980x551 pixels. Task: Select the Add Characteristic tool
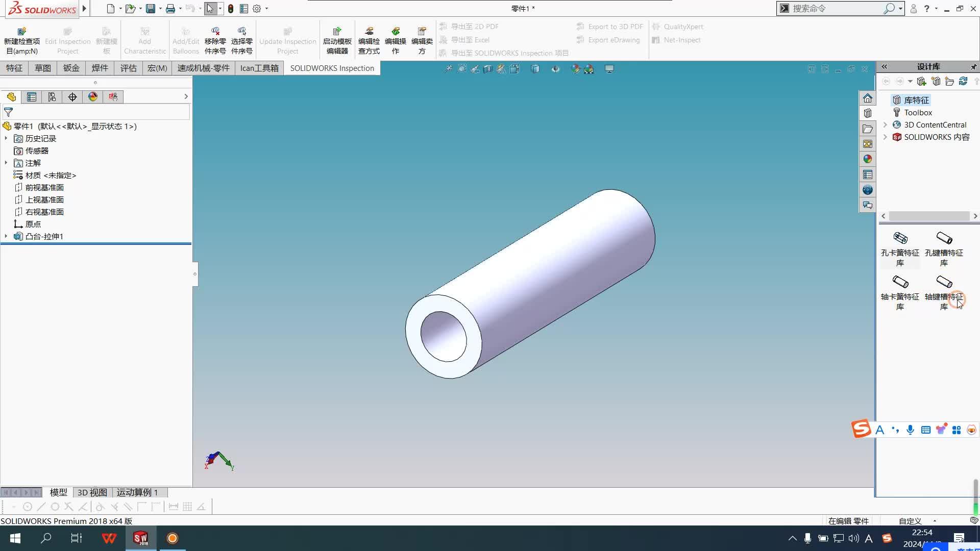(x=144, y=40)
